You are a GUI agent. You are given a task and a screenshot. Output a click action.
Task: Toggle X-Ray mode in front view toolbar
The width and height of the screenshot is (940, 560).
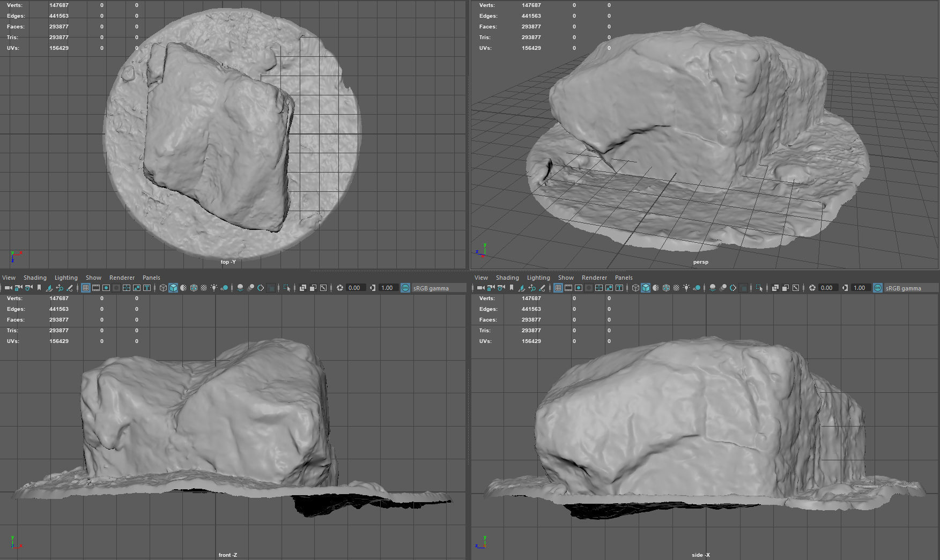tap(303, 288)
